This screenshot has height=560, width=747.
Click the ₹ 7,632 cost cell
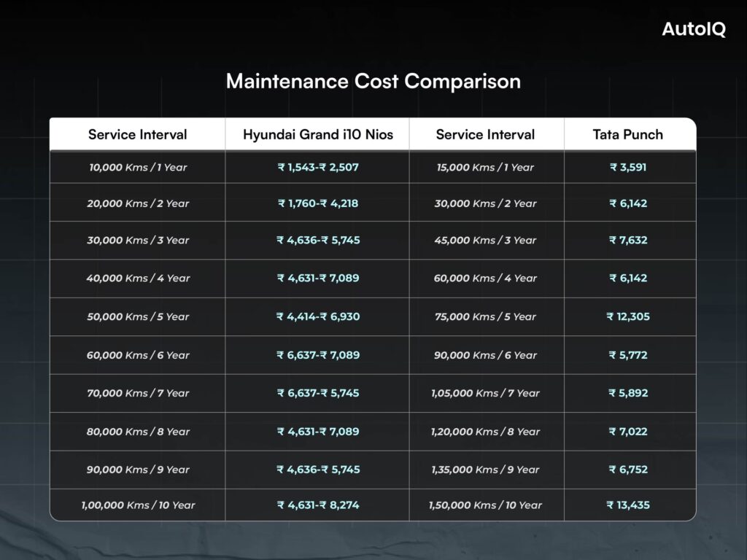click(628, 240)
